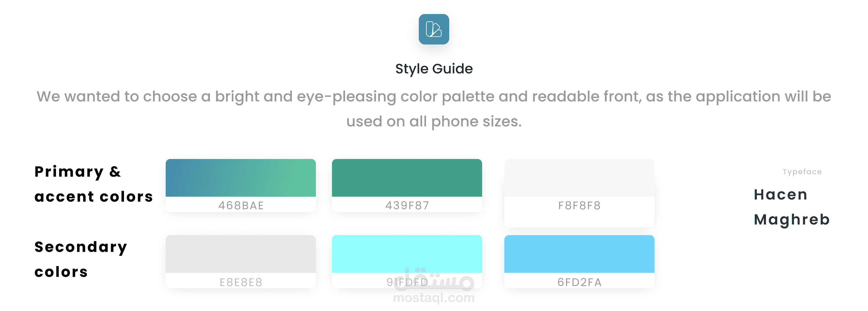Select the Hacen Maghreb typeface name
Image resolution: width=868 pixels, height=311 pixels.
click(792, 207)
